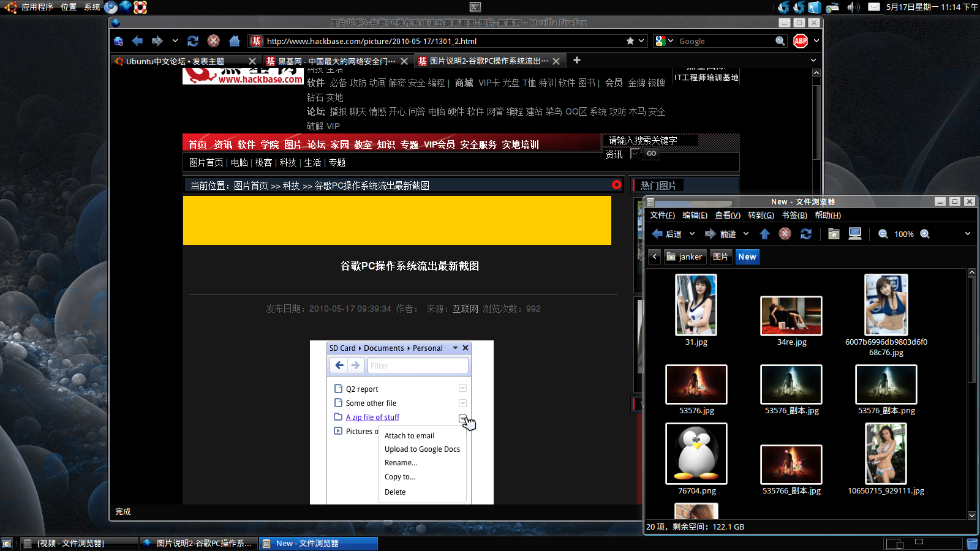
Task: Go to Firefox home page
Action: [234, 41]
